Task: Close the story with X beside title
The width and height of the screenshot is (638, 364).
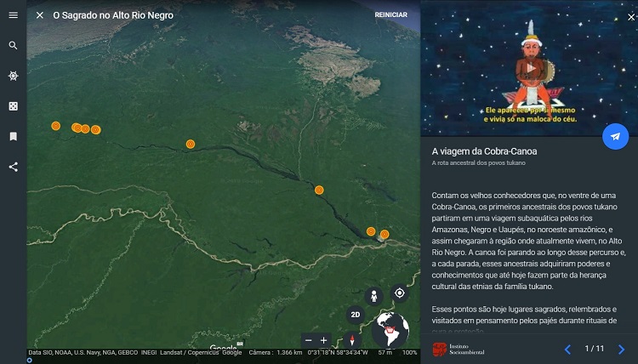Action: [40, 15]
